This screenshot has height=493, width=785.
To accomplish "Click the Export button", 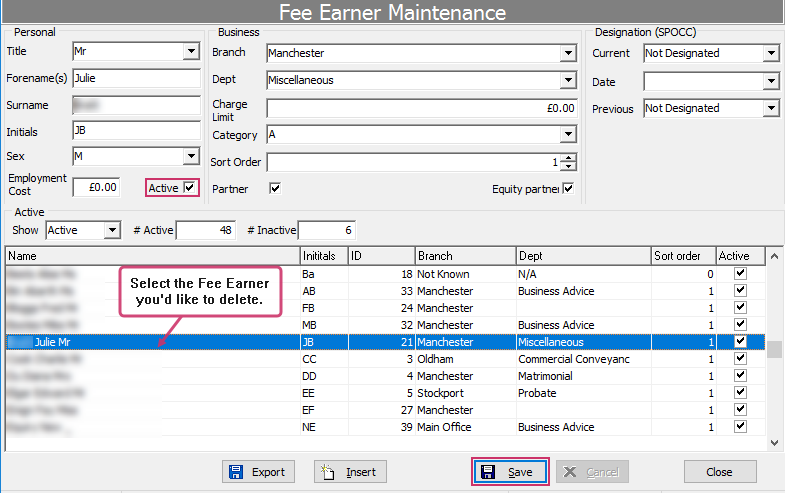I will click(x=258, y=471).
